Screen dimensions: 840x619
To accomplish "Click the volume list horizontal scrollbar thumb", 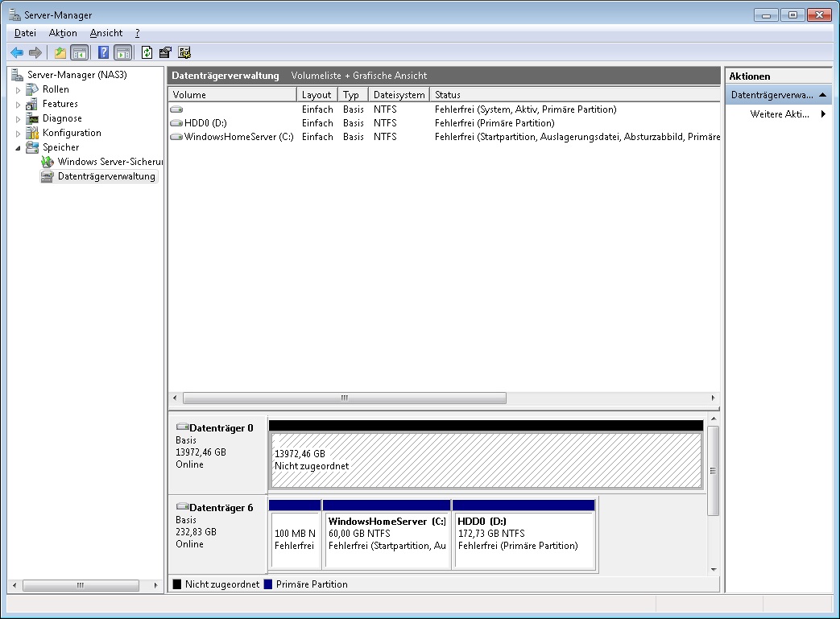I will [345, 398].
